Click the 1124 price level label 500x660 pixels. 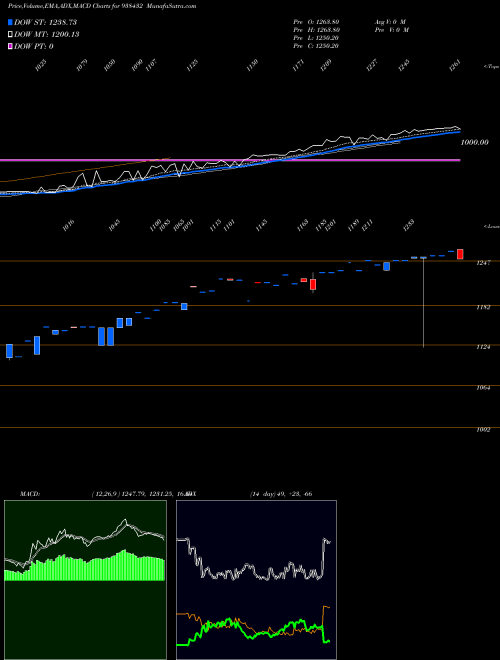pos(483,347)
